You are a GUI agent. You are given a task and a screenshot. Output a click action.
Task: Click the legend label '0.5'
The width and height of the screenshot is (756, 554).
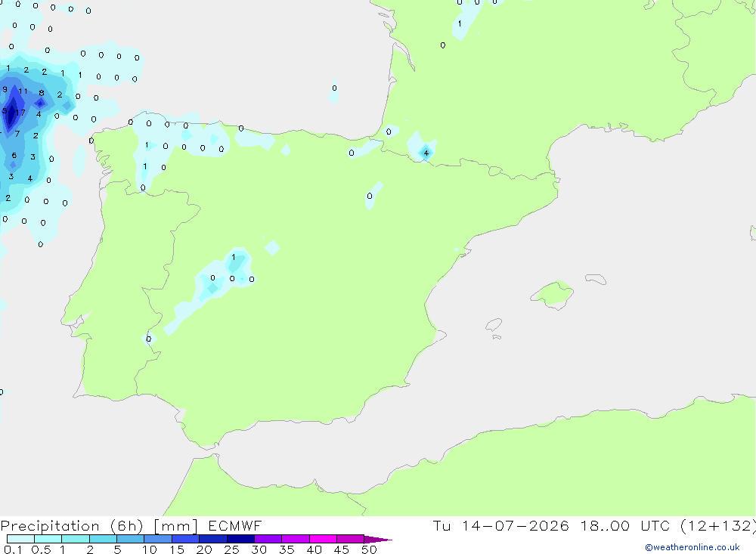(x=41, y=549)
